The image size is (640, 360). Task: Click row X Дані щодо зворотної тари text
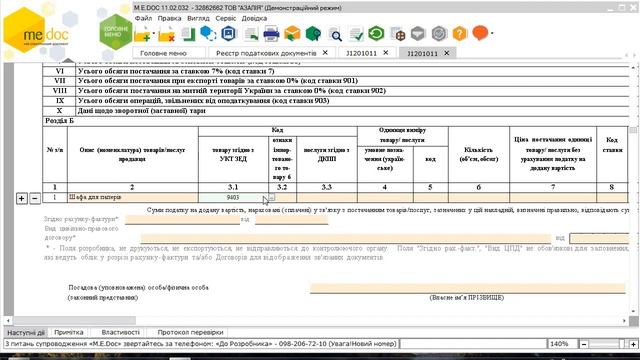pos(142,111)
